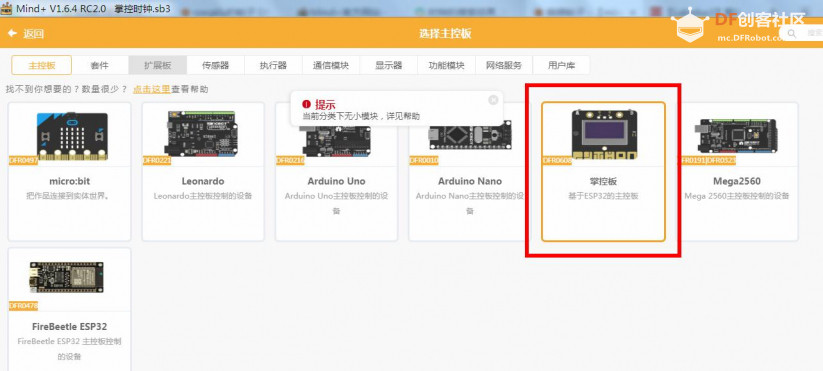Switch to the 通信模块 tab
The width and height of the screenshot is (823, 371).
tap(331, 66)
